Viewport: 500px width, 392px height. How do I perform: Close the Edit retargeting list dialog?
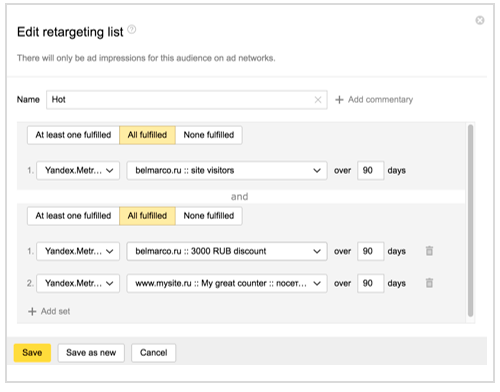pyautogui.click(x=480, y=20)
